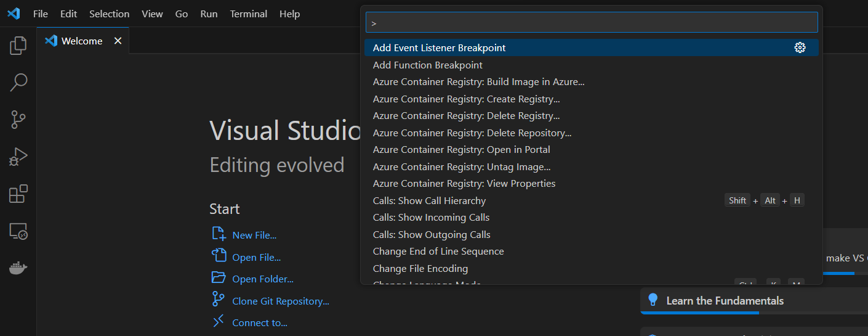This screenshot has width=868, height=336.
Task: Open the Search view icon
Action: click(x=18, y=81)
